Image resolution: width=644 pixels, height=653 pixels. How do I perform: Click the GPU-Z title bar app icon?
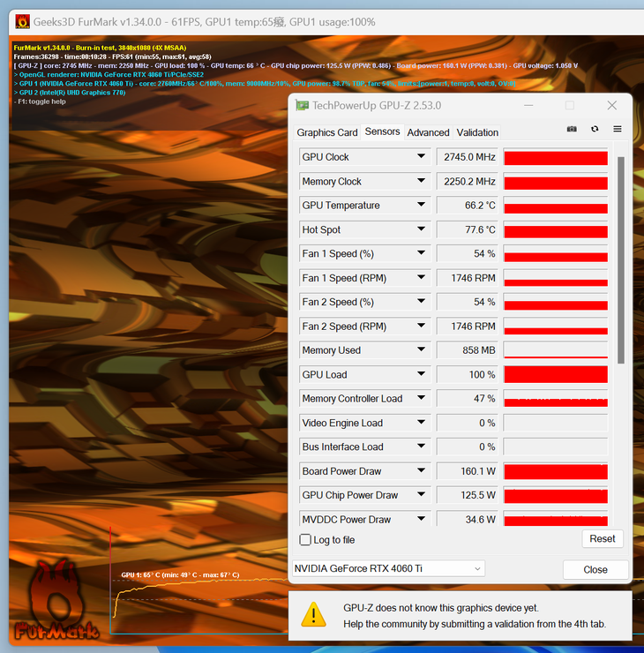[x=302, y=106]
